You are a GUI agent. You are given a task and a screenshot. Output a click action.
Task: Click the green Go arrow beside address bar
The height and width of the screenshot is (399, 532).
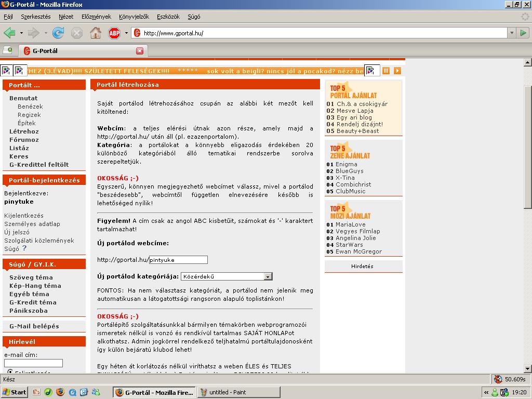coord(523,33)
